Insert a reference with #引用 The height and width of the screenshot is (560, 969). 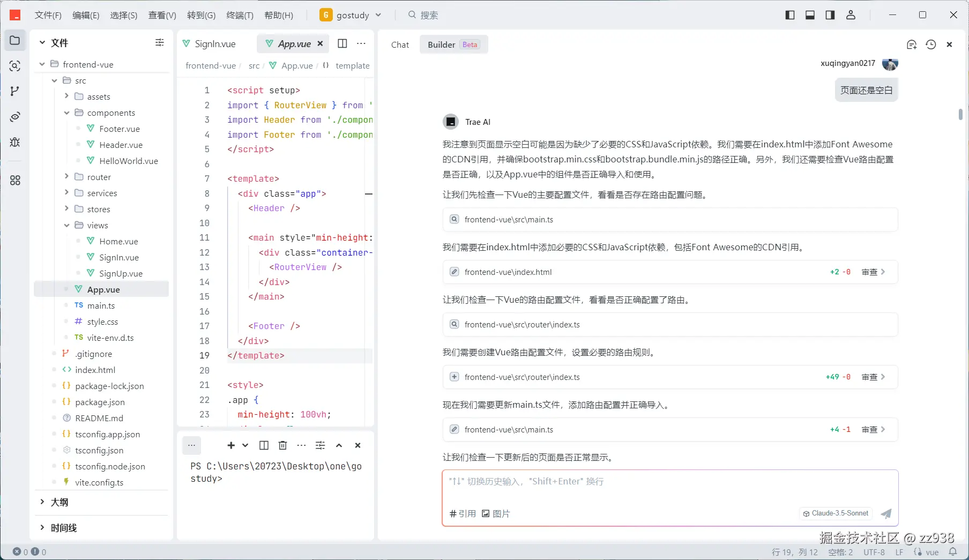click(463, 513)
